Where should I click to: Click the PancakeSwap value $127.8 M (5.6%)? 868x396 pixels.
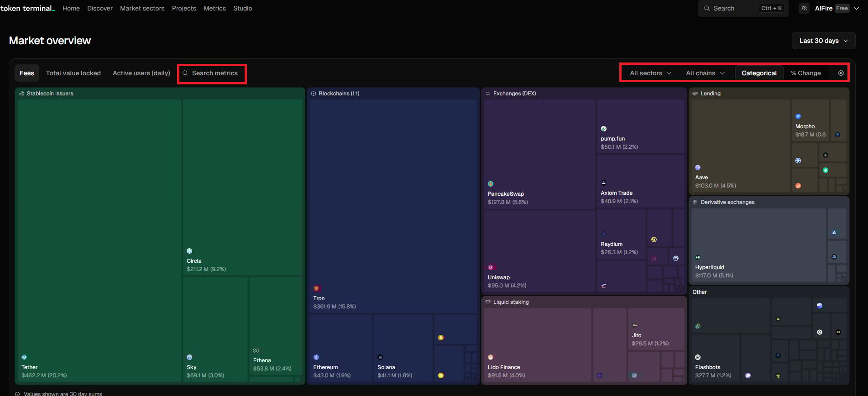pyautogui.click(x=508, y=202)
